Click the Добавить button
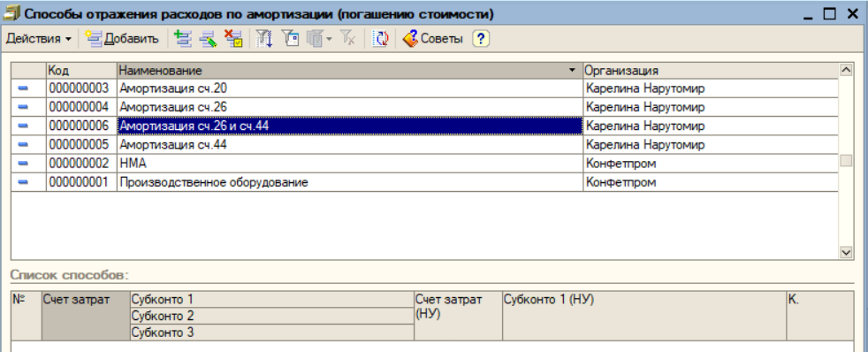This screenshot has height=352, width=868. (122, 39)
